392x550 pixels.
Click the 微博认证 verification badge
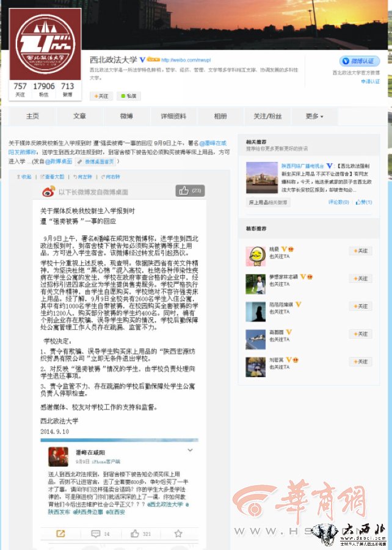coord(360,61)
